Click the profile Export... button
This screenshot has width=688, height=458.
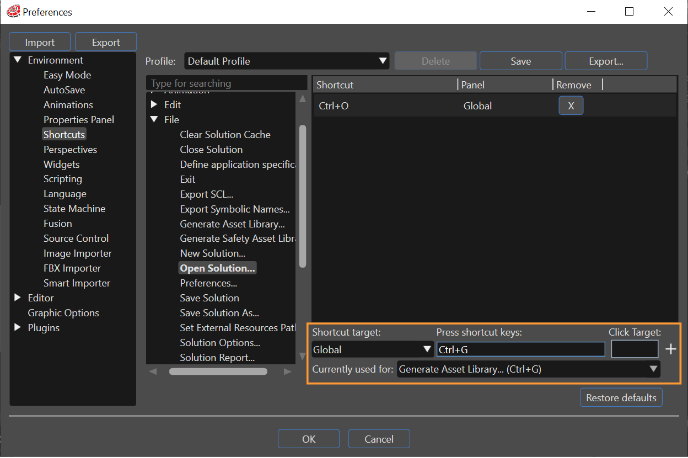pyautogui.click(x=606, y=61)
